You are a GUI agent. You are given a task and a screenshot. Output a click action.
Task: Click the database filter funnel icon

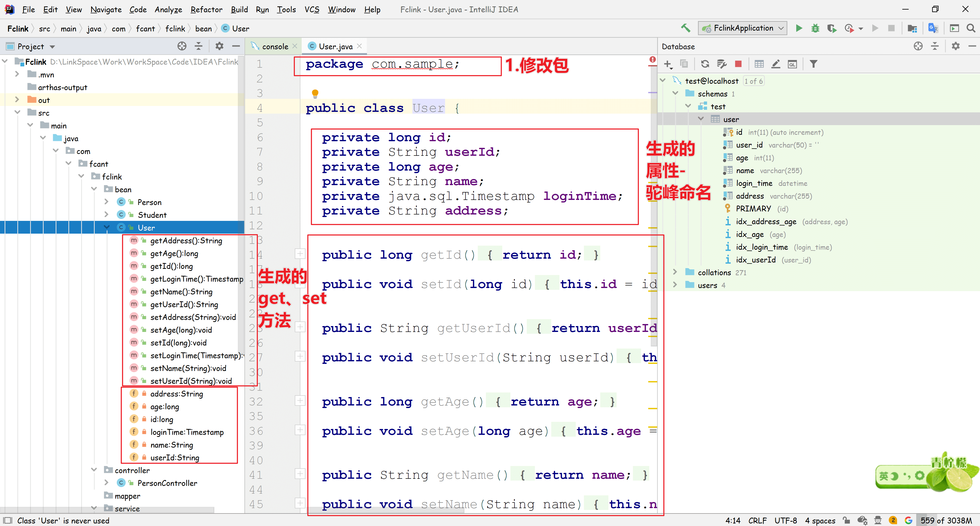(813, 64)
